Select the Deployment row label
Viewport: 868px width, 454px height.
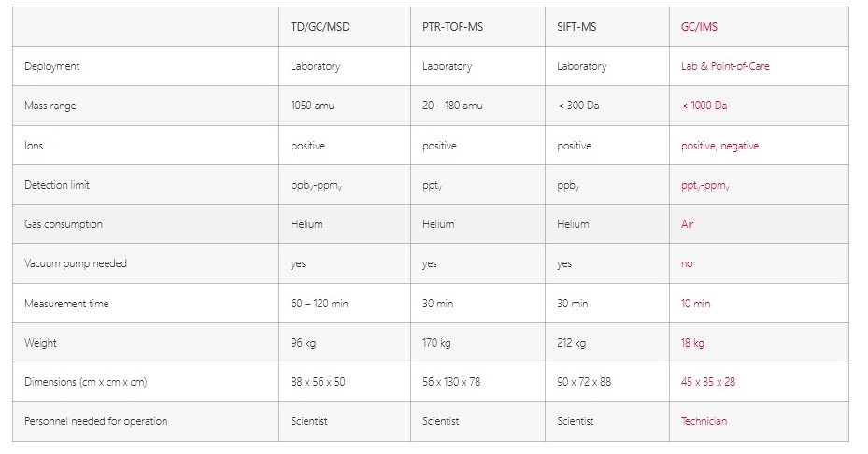(52, 66)
